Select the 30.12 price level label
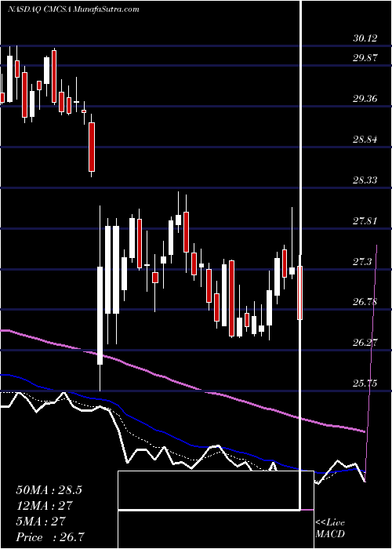Screen dimensions: 392x549 [x=365, y=38]
